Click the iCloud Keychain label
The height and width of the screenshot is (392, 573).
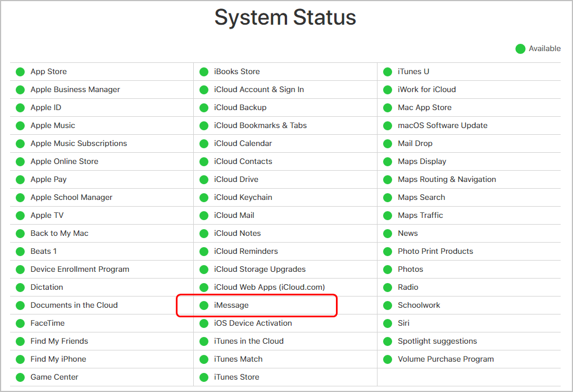[x=243, y=197]
